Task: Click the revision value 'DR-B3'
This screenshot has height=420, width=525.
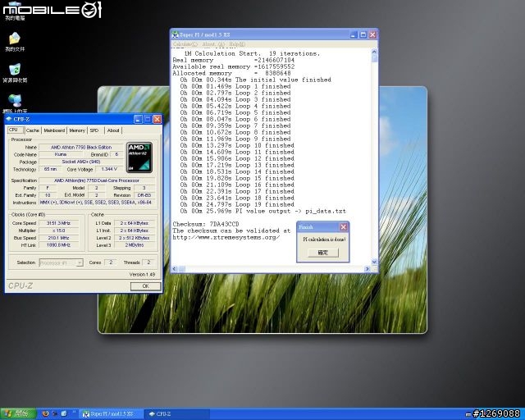Action: (x=144, y=195)
